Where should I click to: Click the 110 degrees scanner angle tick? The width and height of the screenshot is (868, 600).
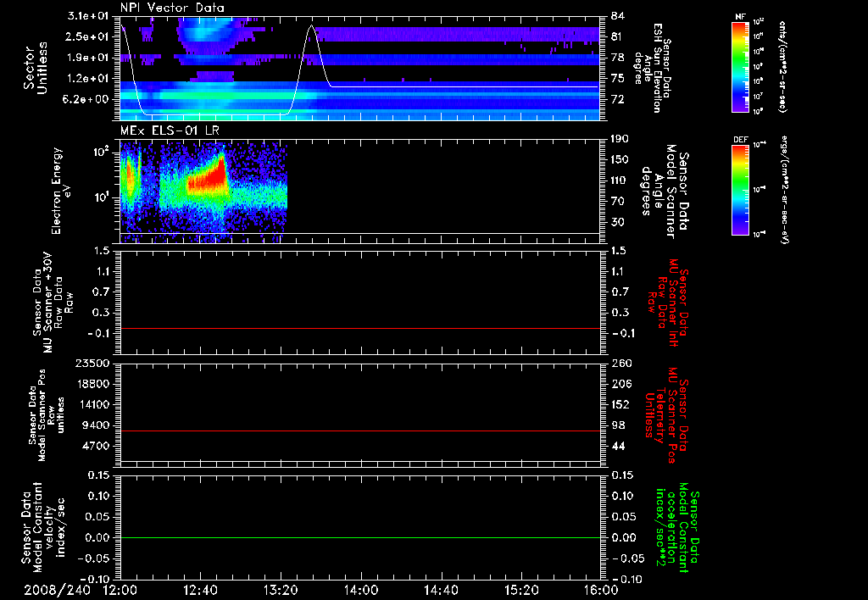click(620, 181)
